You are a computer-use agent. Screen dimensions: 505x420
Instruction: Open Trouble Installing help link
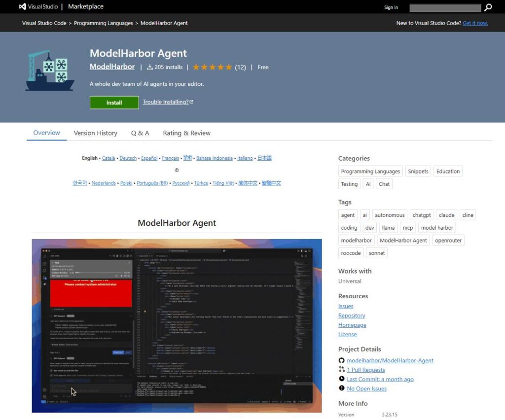point(166,102)
